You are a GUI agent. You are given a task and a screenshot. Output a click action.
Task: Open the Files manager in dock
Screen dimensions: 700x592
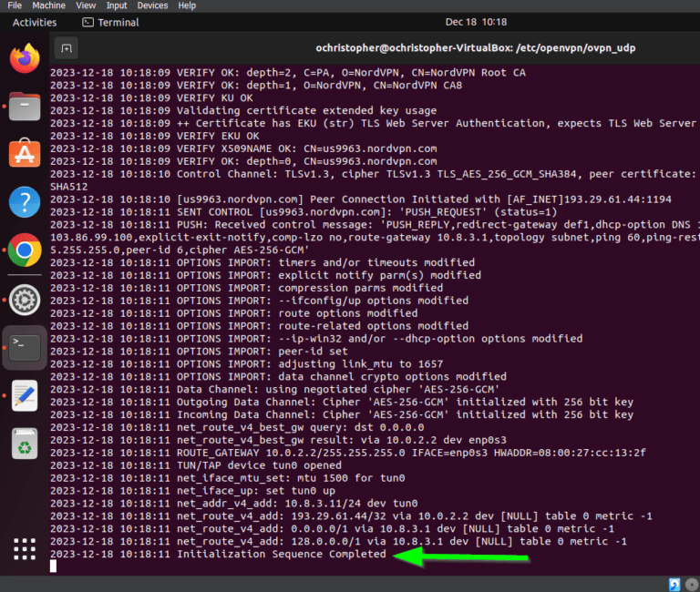click(25, 107)
